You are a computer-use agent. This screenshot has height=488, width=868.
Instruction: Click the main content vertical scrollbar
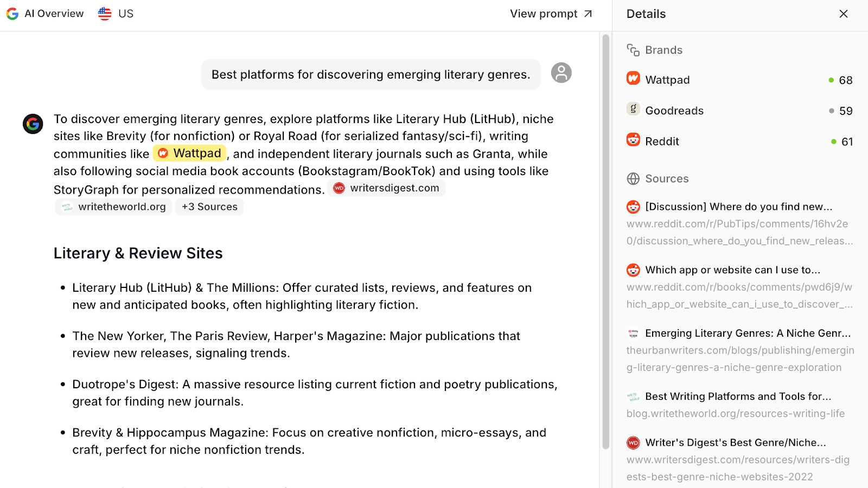(x=605, y=241)
